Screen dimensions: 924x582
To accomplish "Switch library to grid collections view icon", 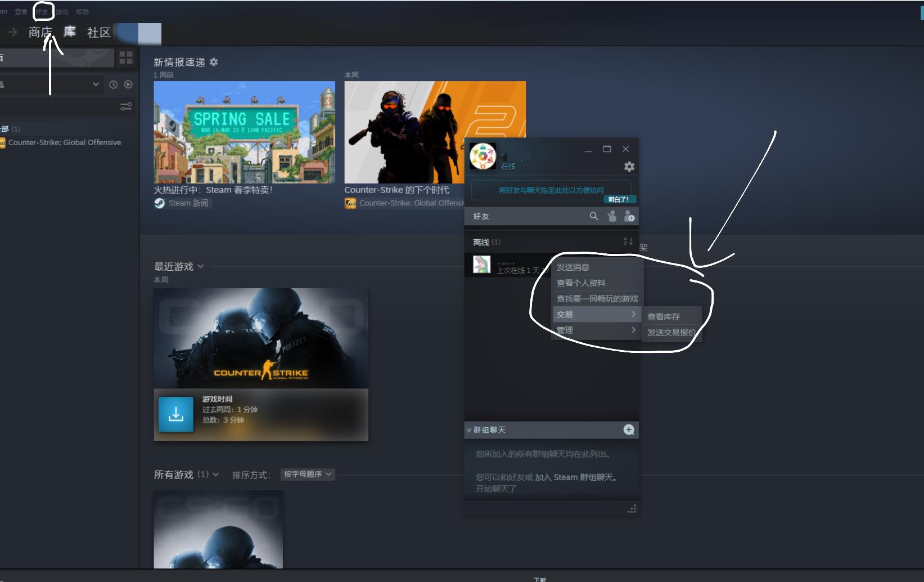I will (126, 57).
